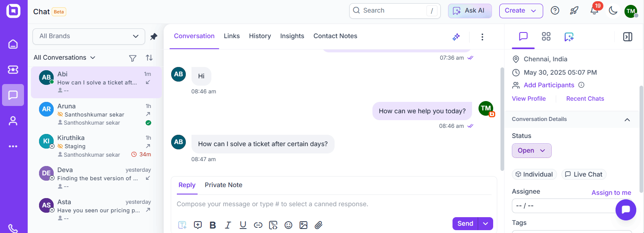Screen dimensions: 644x233
Task: Open the conversation filter icon
Action: (x=133, y=58)
